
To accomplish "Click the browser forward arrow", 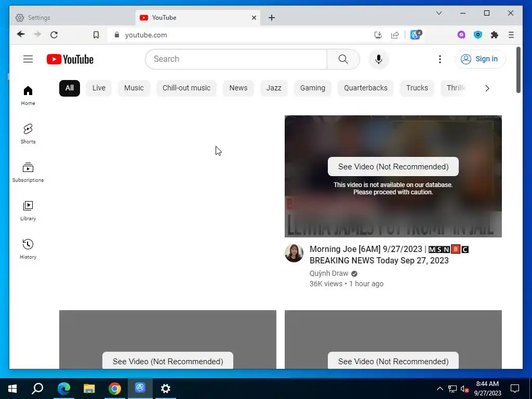I will click(x=37, y=34).
